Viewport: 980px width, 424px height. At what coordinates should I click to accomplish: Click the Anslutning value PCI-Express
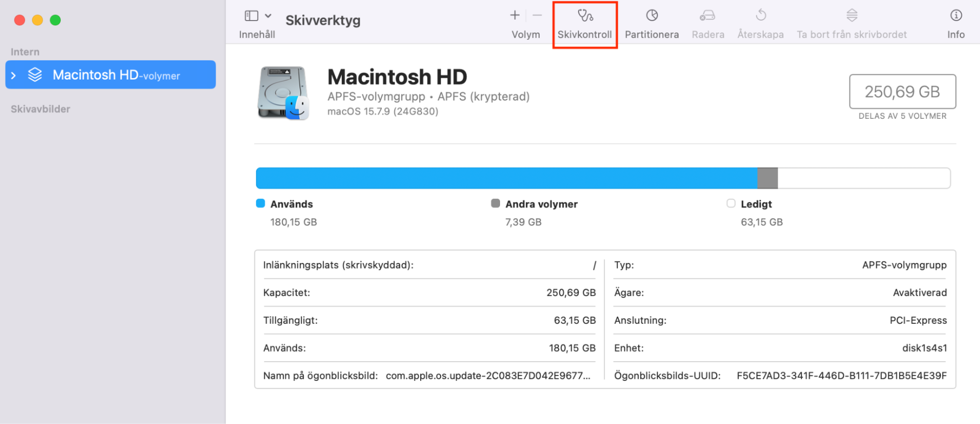(918, 320)
